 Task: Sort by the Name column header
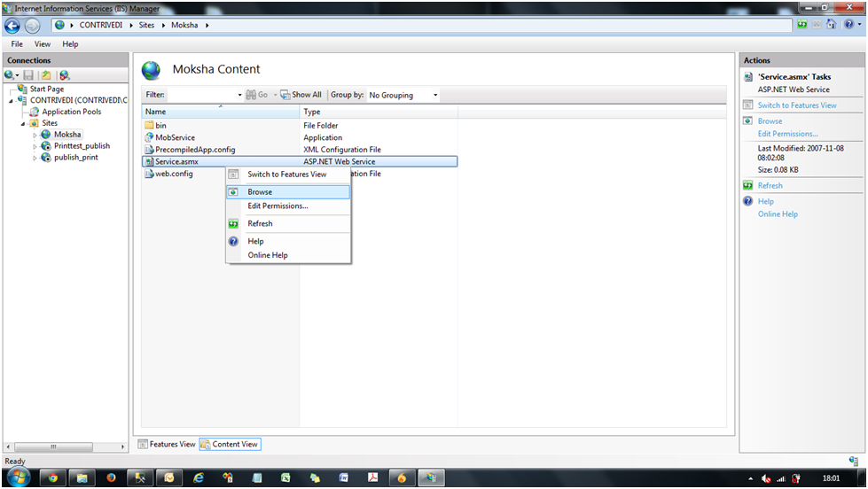click(220, 112)
